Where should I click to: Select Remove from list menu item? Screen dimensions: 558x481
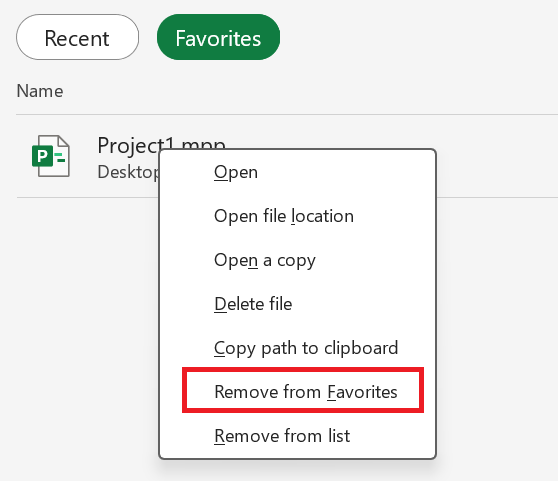tap(282, 436)
